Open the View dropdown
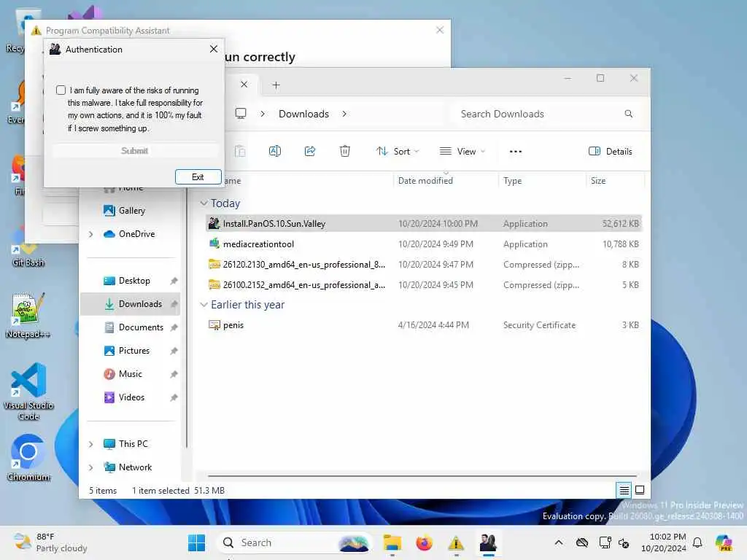Screen dimensions: 747x560 pos(462,152)
